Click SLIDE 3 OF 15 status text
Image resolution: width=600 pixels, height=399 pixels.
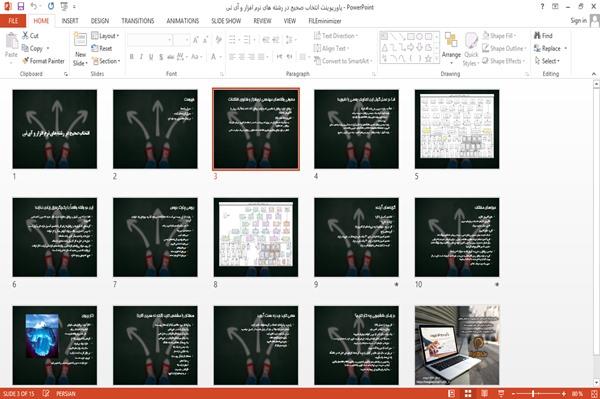[18, 394]
